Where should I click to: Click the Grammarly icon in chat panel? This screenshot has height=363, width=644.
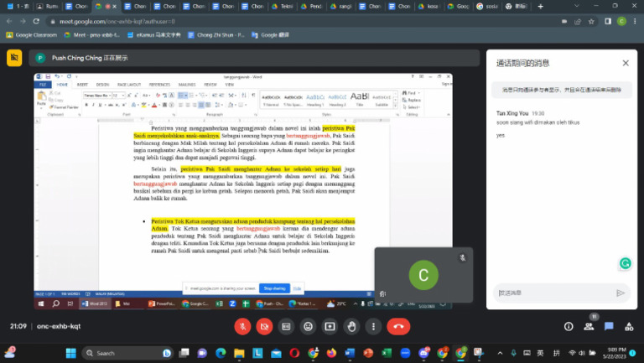coord(625,263)
